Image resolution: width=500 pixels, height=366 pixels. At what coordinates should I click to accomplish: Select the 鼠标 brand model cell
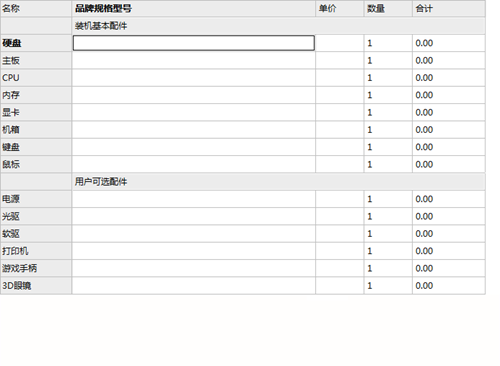pos(194,164)
